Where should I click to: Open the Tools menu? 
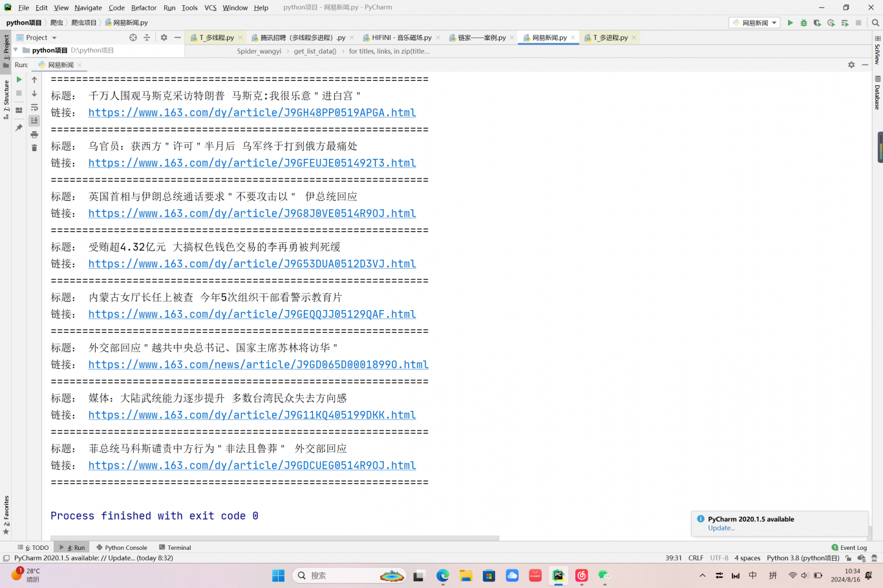(x=189, y=8)
